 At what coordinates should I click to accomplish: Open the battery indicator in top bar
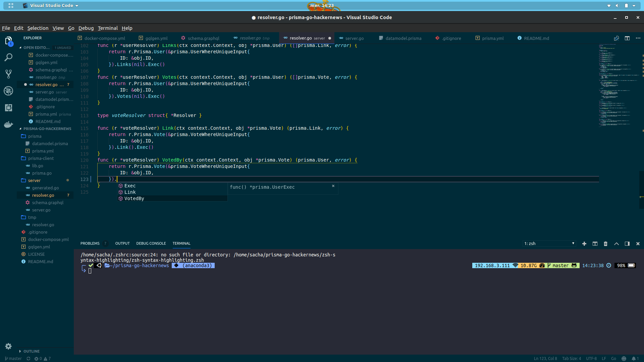pyautogui.click(x=626, y=6)
